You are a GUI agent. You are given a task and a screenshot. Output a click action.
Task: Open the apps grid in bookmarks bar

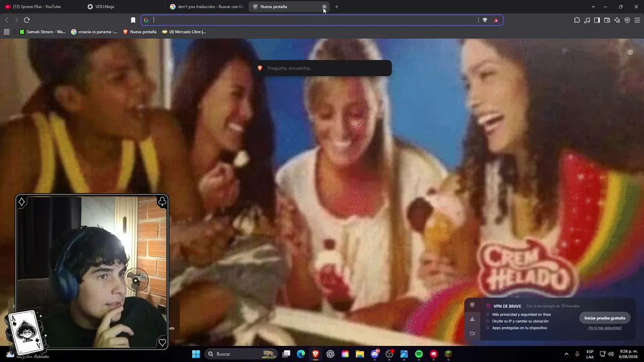click(x=7, y=32)
